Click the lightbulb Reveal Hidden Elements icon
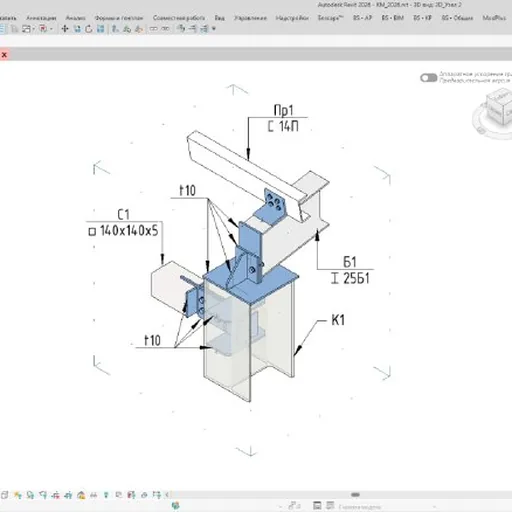The height and width of the screenshot is (512, 512). [x=106, y=495]
